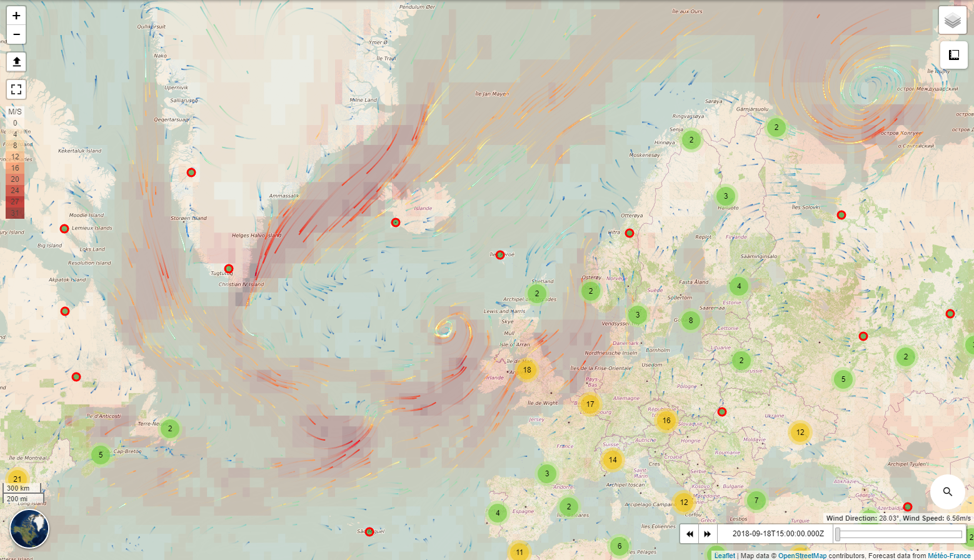Expand the 12 cluster near Corfou
This screenshot has height=560, width=974.
[684, 502]
